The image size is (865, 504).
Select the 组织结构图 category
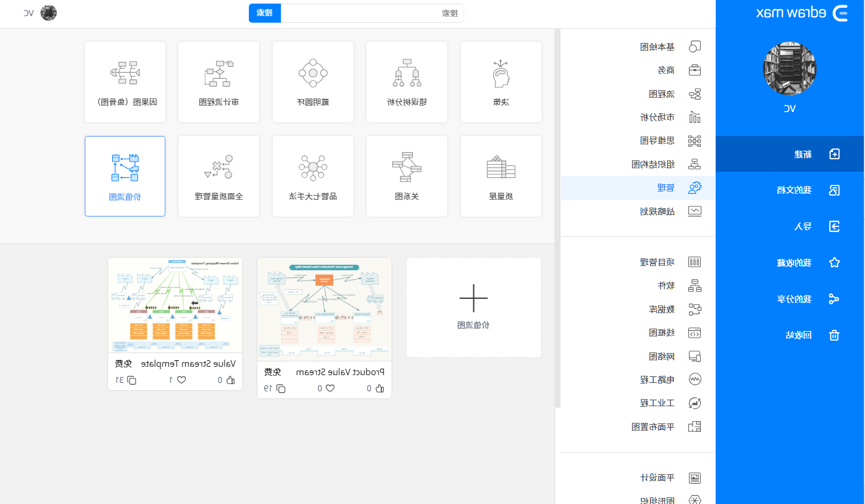click(x=638, y=164)
